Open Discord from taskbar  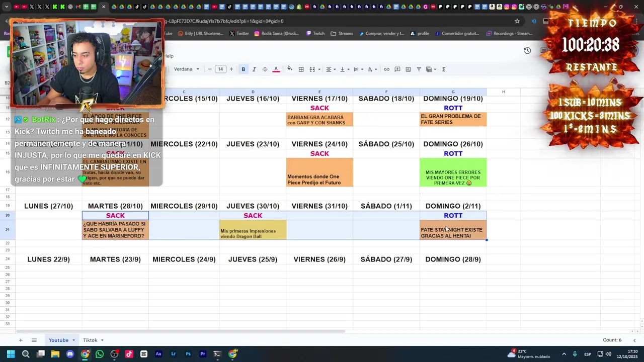(70, 354)
